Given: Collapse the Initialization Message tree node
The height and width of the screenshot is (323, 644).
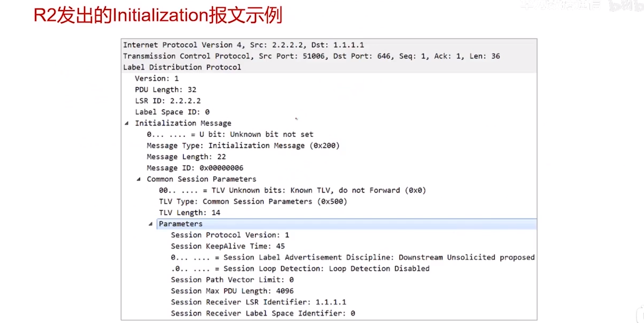Looking at the screenshot, I should (127, 123).
